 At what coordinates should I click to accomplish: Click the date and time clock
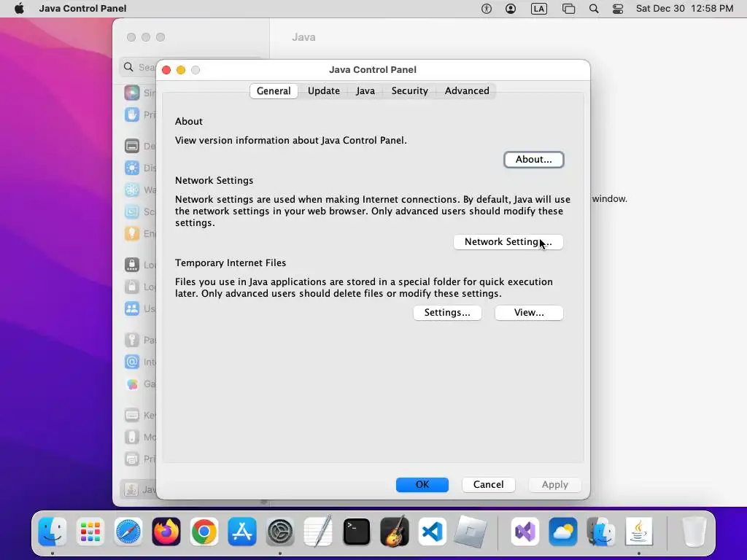click(x=684, y=9)
